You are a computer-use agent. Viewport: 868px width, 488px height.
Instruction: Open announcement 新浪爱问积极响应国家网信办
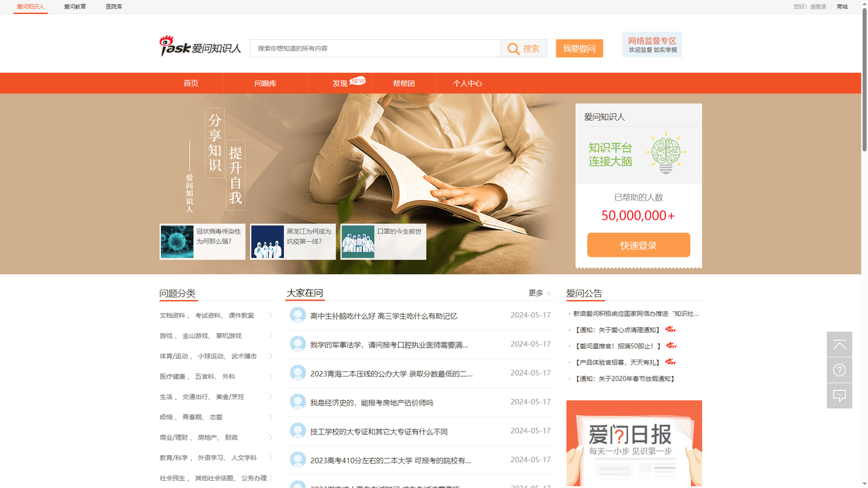pyautogui.click(x=636, y=313)
